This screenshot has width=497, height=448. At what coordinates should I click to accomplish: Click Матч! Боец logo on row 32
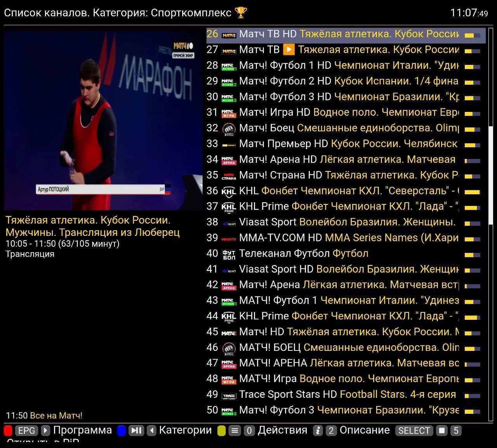tap(229, 129)
